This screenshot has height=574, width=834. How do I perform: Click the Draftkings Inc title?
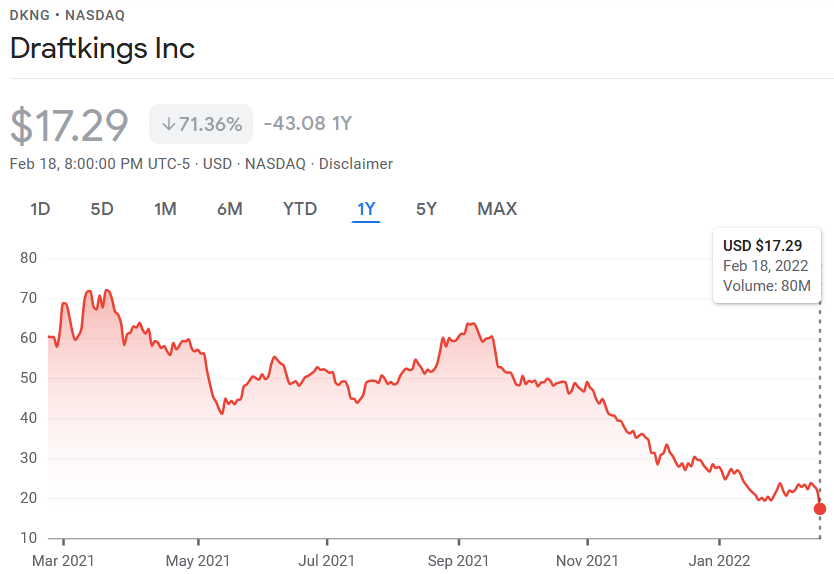[x=102, y=48]
